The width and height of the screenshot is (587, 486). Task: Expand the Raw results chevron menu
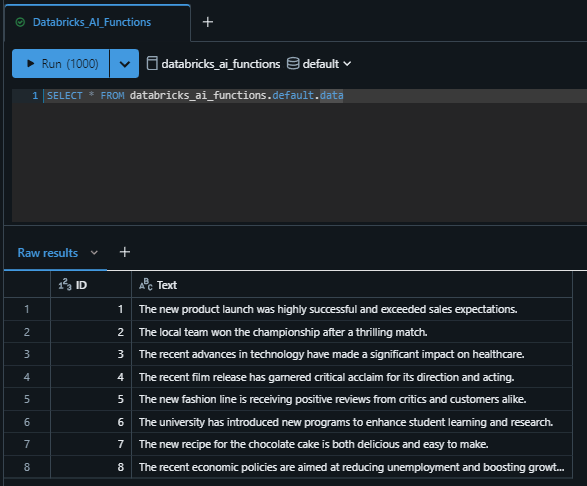pyautogui.click(x=94, y=253)
